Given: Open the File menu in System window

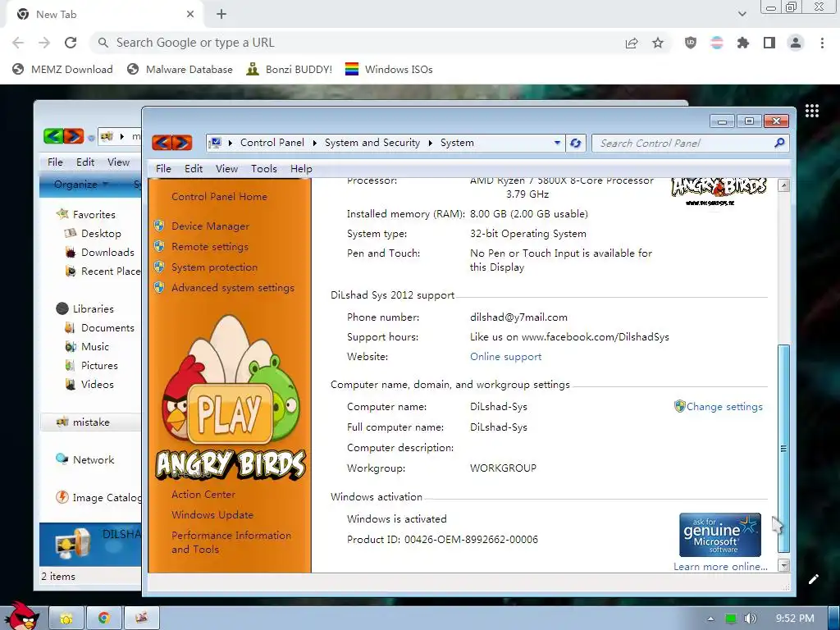Looking at the screenshot, I should (163, 169).
